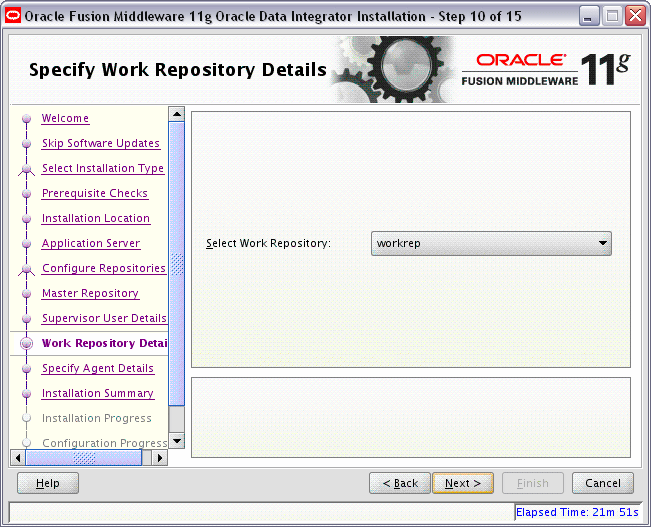Click the step bullet icon beside Welcome
Image resolution: width=651 pixels, height=527 pixels.
[x=26, y=119]
